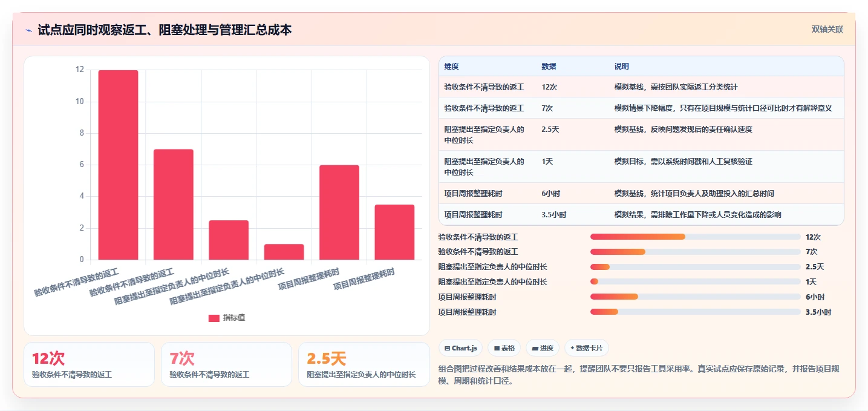Click the chart bar with value 6

339,212
